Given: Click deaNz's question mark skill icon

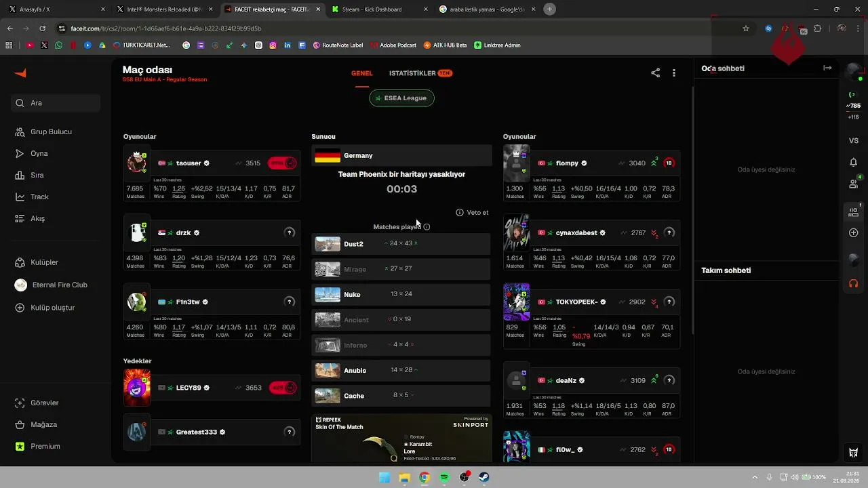Looking at the screenshot, I should click(669, 380).
